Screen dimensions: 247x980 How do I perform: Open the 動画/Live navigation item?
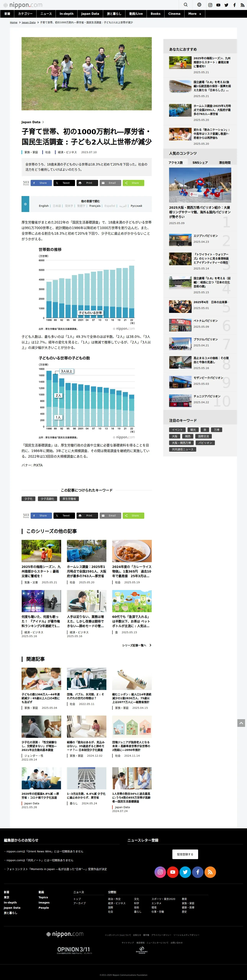(x=136, y=14)
